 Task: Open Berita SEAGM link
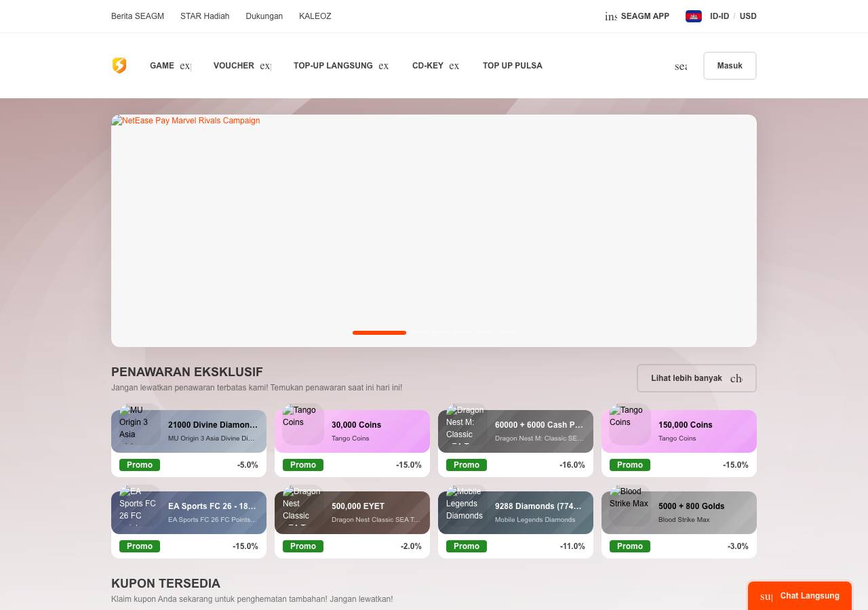coord(138,16)
